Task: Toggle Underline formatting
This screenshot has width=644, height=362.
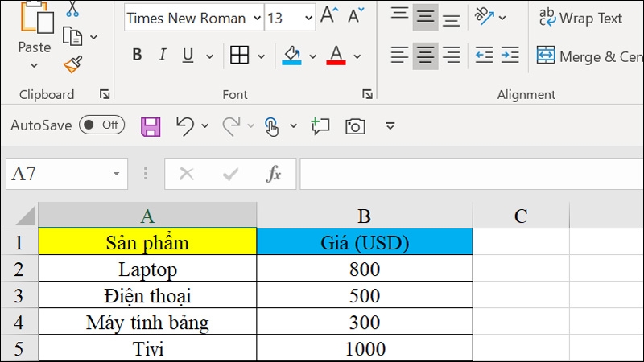Action: (188, 55)
